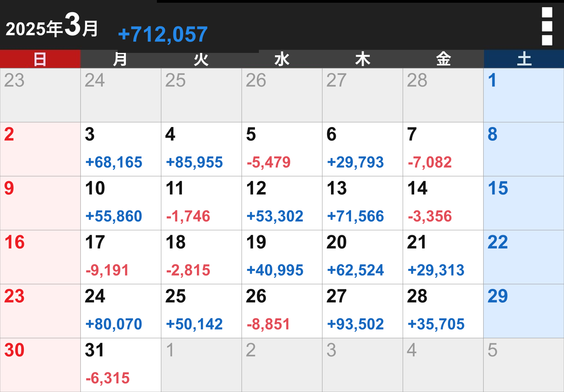Select the 火 Tuesday column header

(x=201, y=59)
